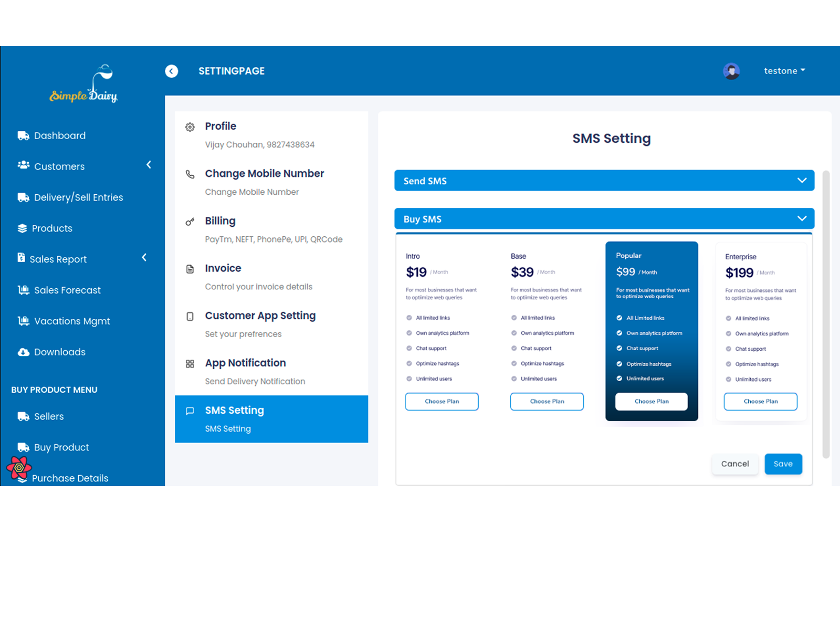The height and width of the screenshot is (630, 840).
Task: Toggle Unlimited users check in Base plan
Action: click(x=514, y=379)
